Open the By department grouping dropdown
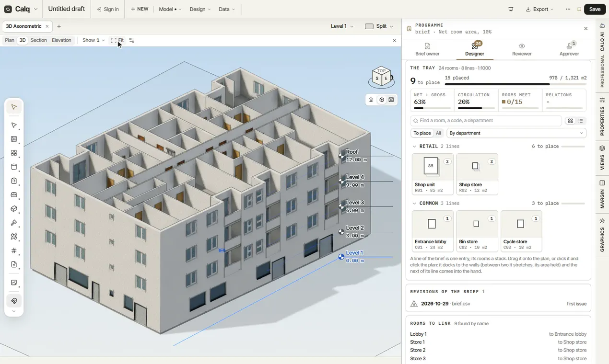609x364 pixels. pos(516,133)
